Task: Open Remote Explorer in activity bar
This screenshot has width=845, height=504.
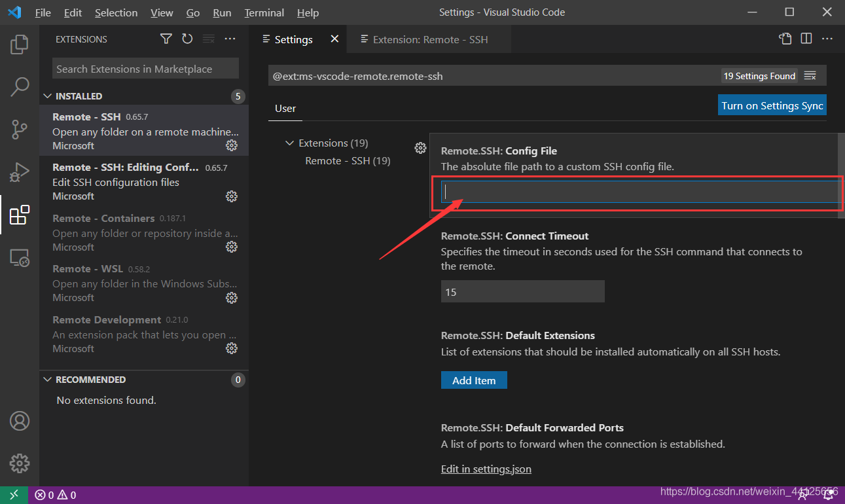Action: [20, 258]
